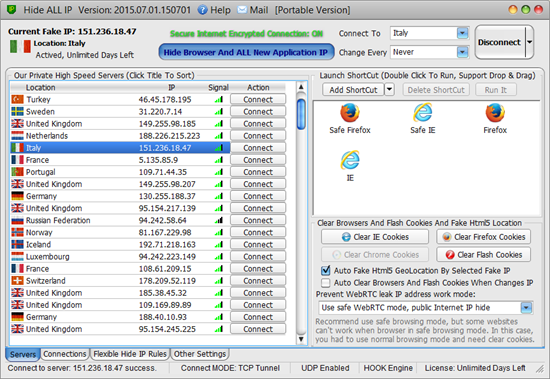Click the Portugal flag icon

17,172
